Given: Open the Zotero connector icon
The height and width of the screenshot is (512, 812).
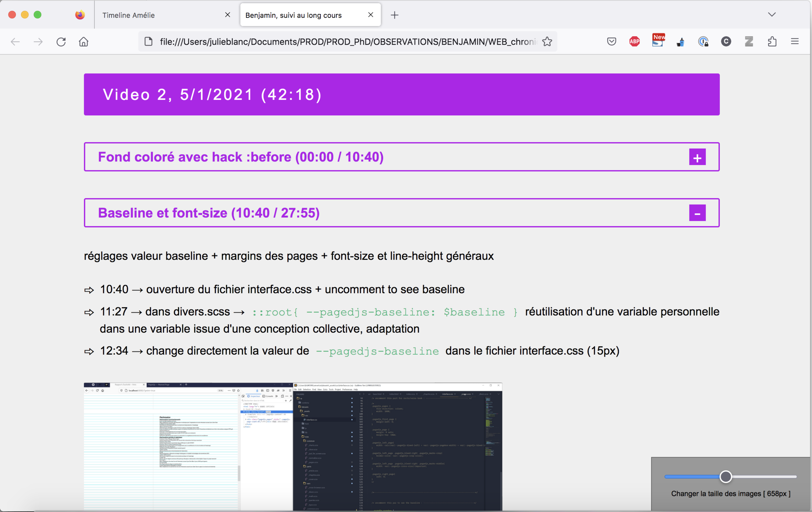Looking at the screenshot, I should coord(749,42).
